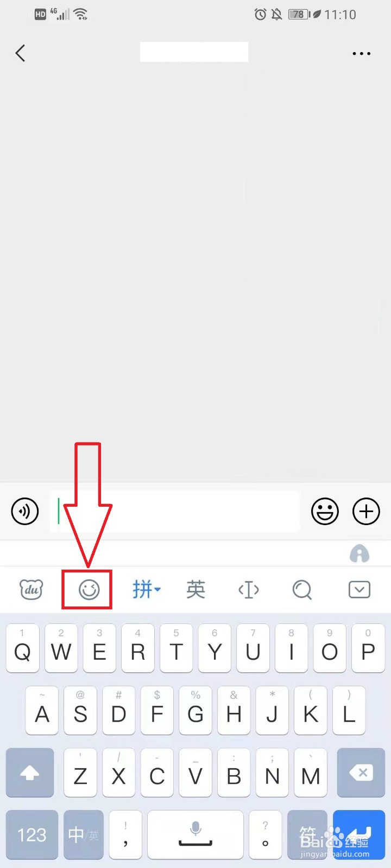
Task: Tap the Q letter key
Action: point(22,648)
